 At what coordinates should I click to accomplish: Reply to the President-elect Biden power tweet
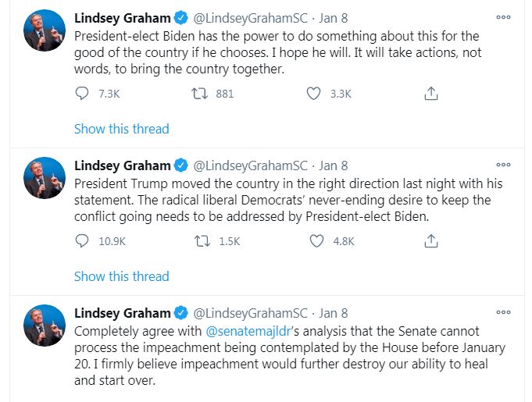82,93
